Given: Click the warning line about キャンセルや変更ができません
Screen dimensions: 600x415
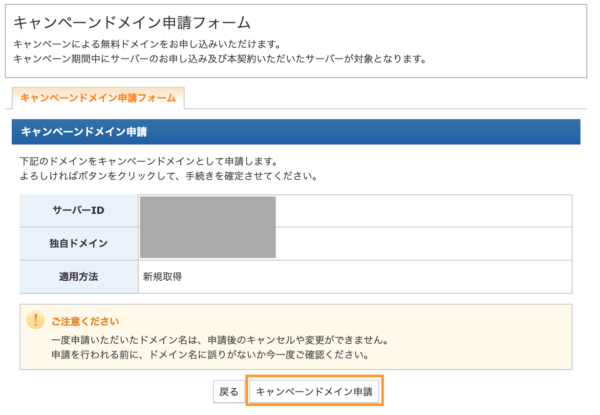Looking at the screenshot, I should pyautogui.click(x=219, y=339).
